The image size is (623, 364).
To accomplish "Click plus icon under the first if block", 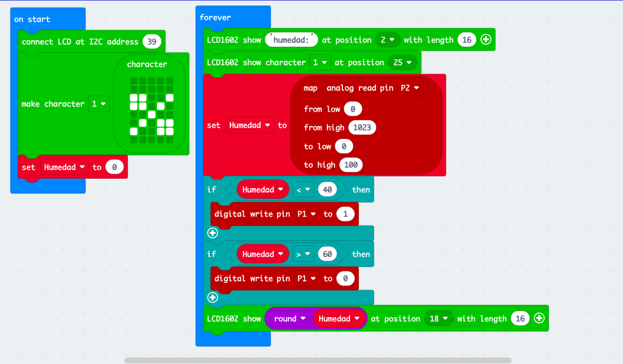I will (x=213, y=233).
